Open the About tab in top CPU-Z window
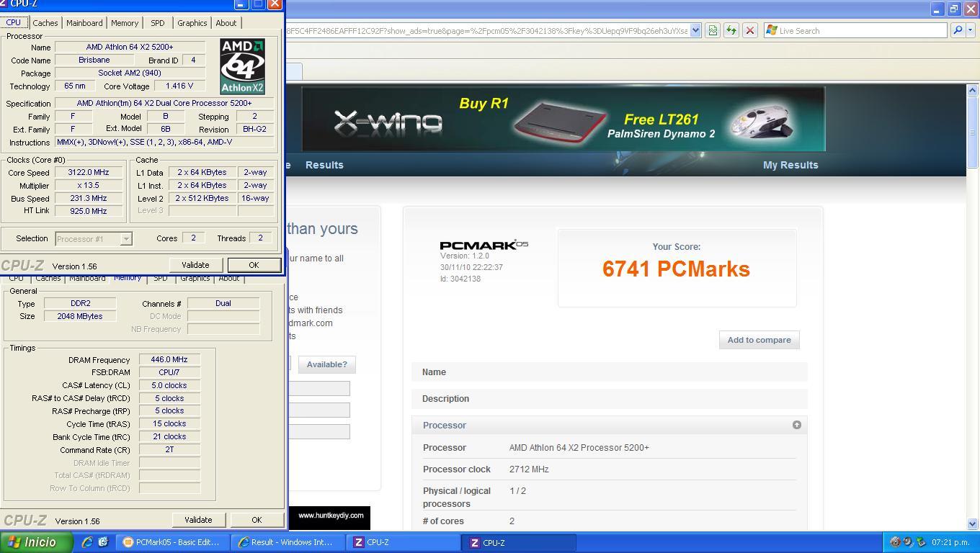This screenshot has width=980, height=553. click(x=226, y=23)
